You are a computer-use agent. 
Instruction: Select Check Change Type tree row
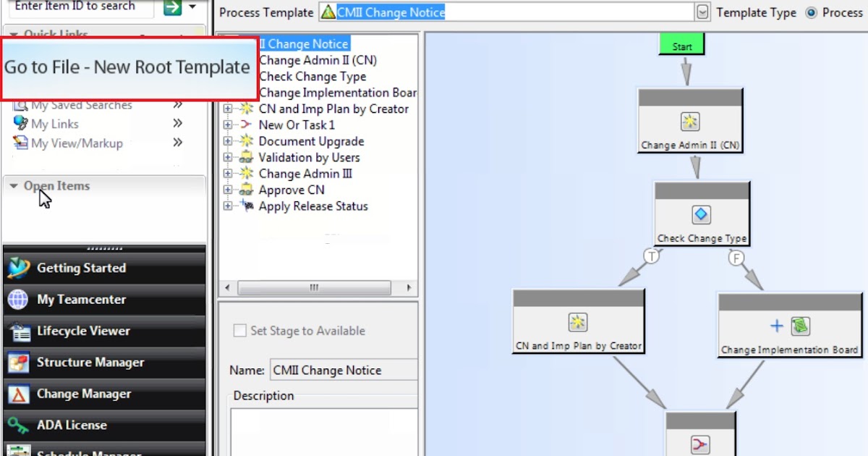[x=312, y=77]
